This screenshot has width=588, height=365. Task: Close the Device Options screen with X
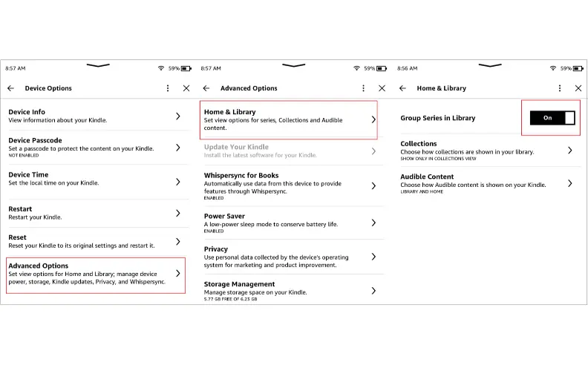tap(186, 88)
